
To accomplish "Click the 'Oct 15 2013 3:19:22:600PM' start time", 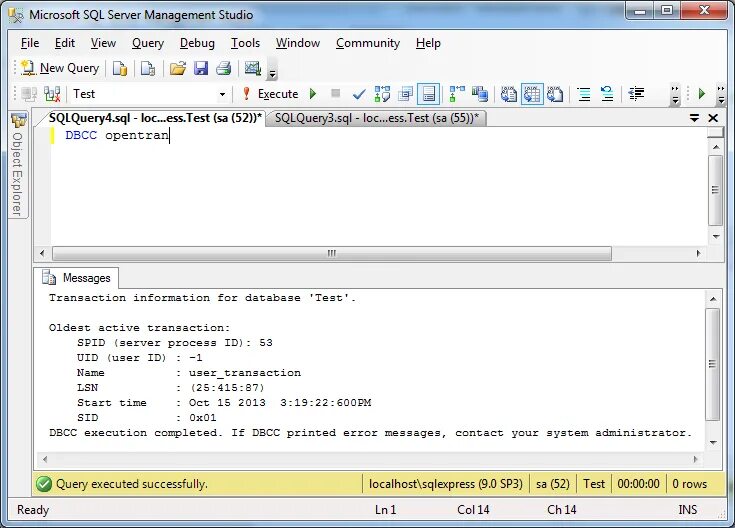I will point(280,403).
